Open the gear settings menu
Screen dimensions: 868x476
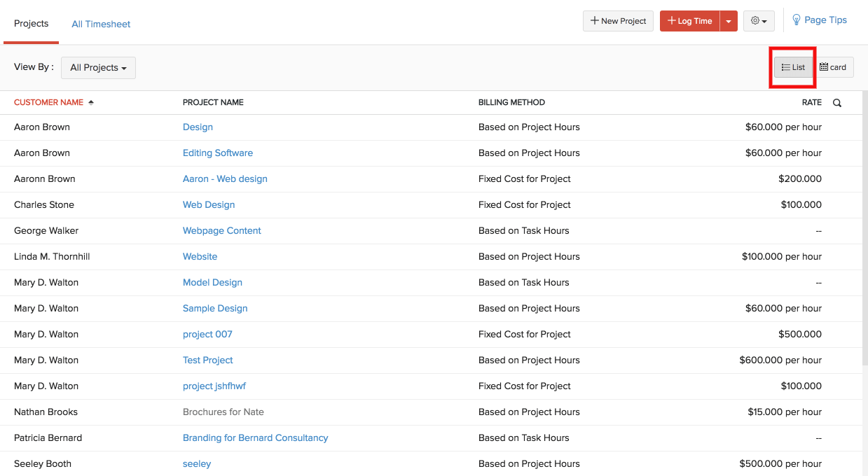759,21
